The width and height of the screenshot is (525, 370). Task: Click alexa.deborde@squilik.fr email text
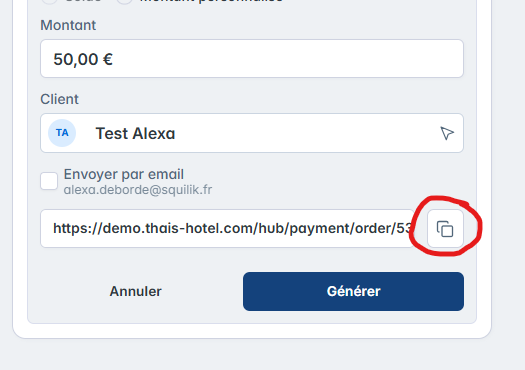pos(138,190)
